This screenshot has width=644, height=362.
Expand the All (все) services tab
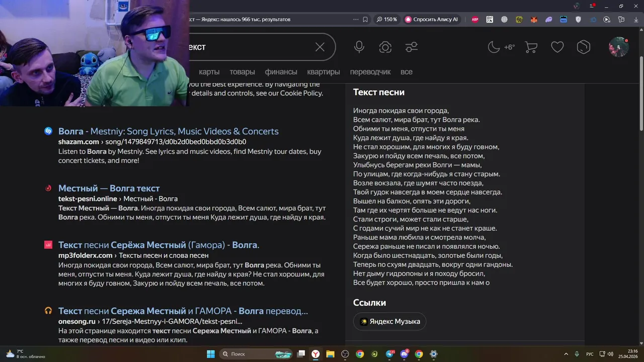(407, 72)
